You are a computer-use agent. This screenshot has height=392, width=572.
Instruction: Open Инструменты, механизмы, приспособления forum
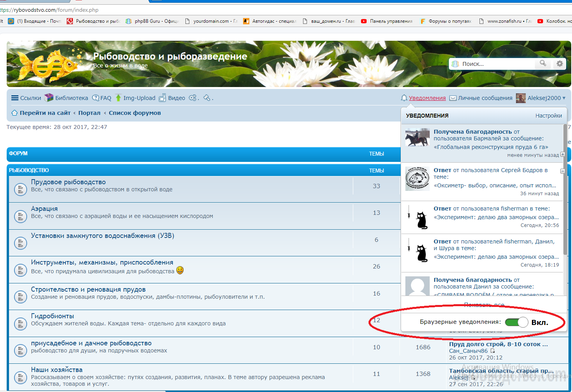click(x=102, y=262)
